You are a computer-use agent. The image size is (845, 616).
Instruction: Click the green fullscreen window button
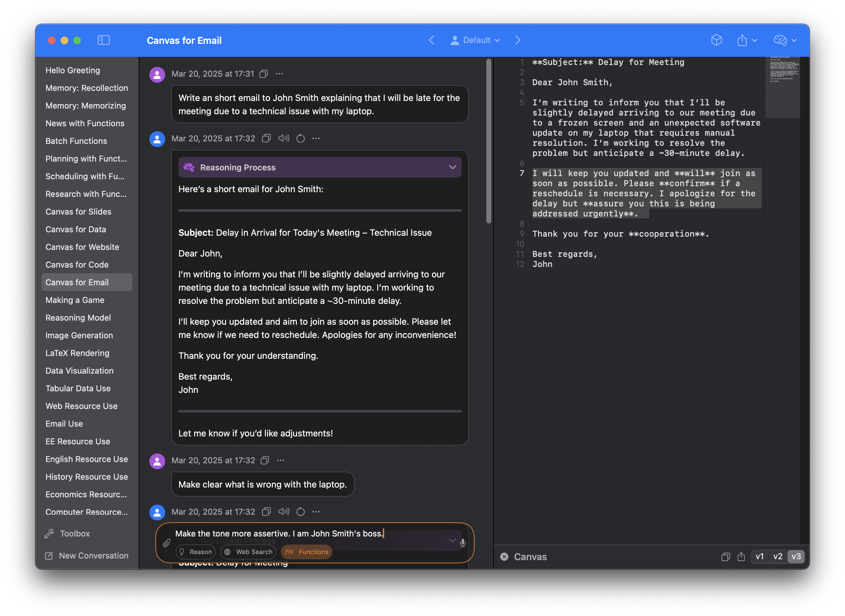(x=77, y=40)
